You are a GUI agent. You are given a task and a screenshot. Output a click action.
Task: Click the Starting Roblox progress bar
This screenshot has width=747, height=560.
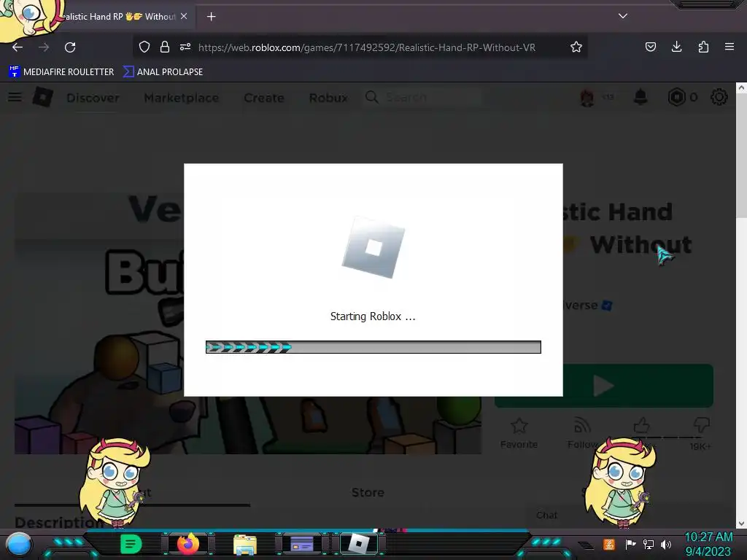coord(373,347)
